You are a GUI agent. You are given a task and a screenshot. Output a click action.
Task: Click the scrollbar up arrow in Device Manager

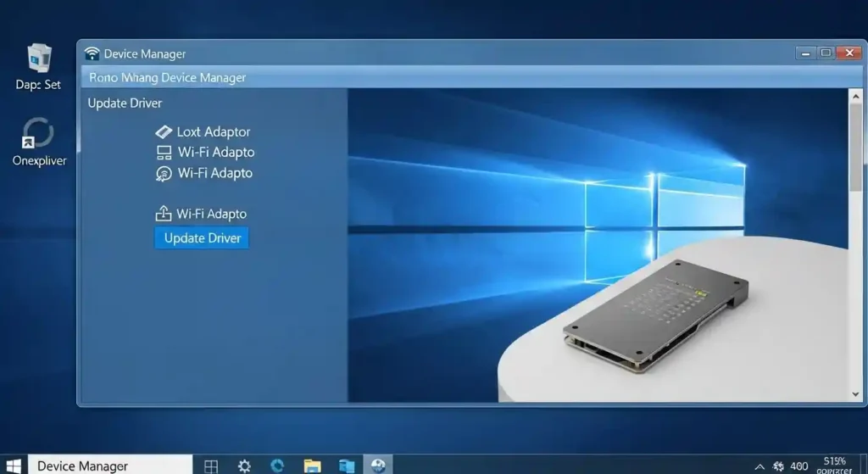click(855, 97)
